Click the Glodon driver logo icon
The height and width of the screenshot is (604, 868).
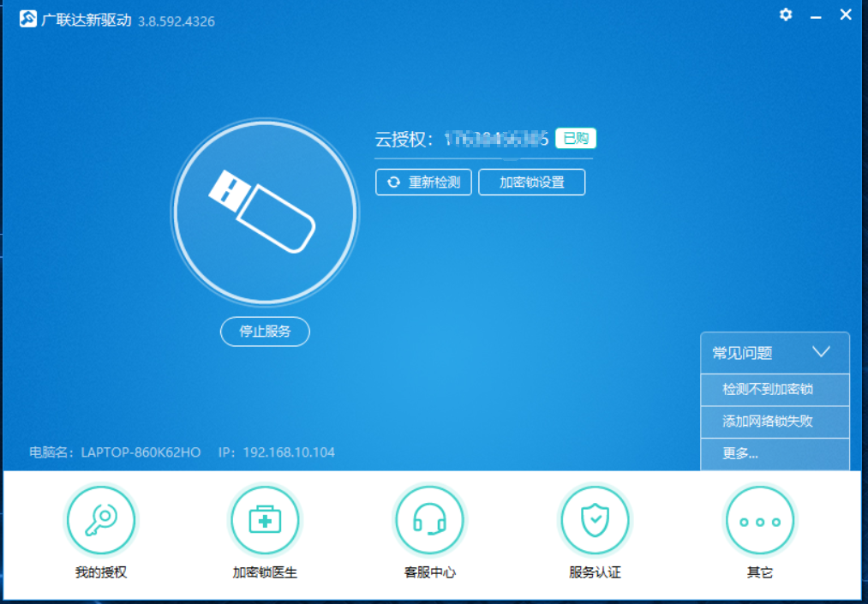pos(27,20)
